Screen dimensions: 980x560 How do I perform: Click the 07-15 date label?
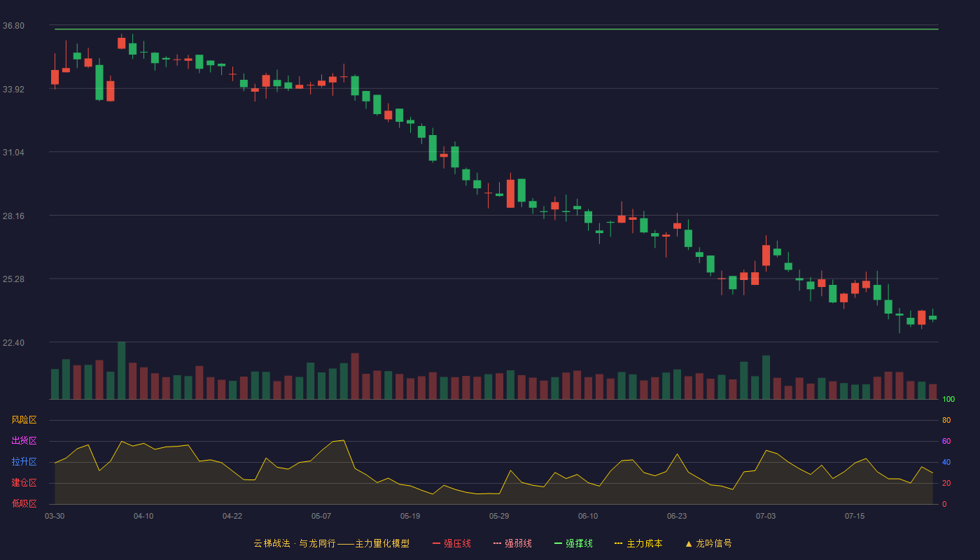(855, 516)
